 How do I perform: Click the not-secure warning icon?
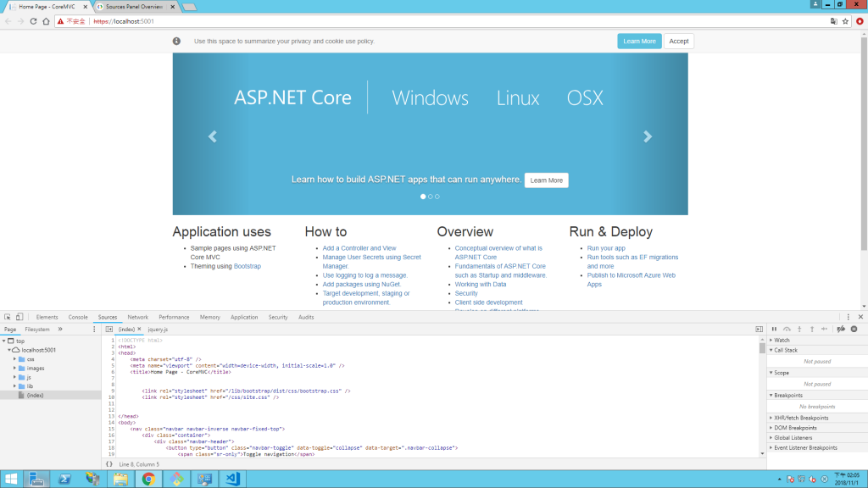[61, 21]
